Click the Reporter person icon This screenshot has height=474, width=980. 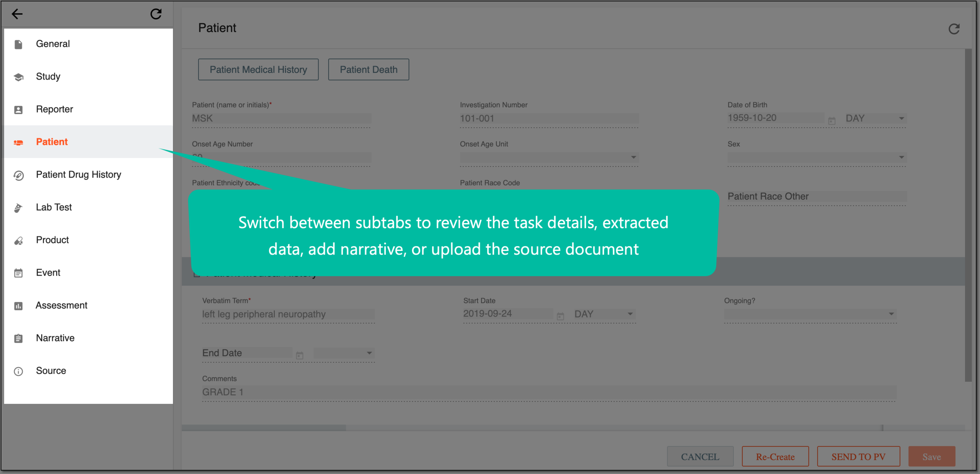tap(18, 110)
